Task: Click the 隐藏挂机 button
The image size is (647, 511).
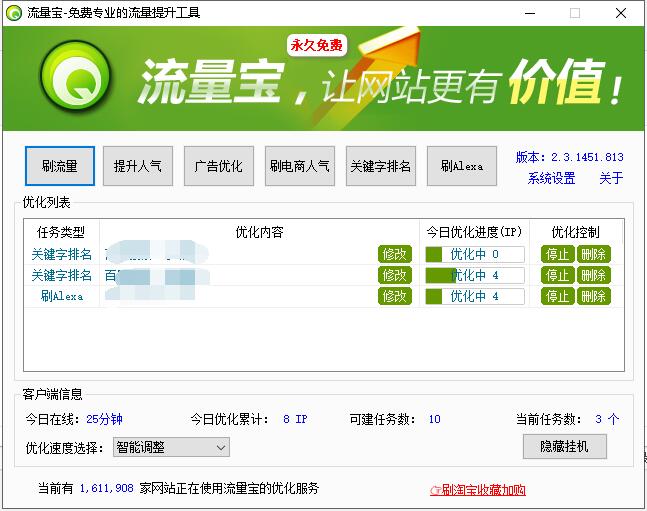Action: (565, 446)
